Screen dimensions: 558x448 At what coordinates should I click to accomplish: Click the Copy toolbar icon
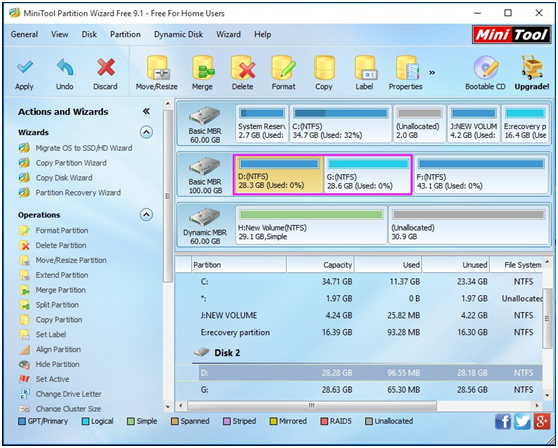click(324, 68)
